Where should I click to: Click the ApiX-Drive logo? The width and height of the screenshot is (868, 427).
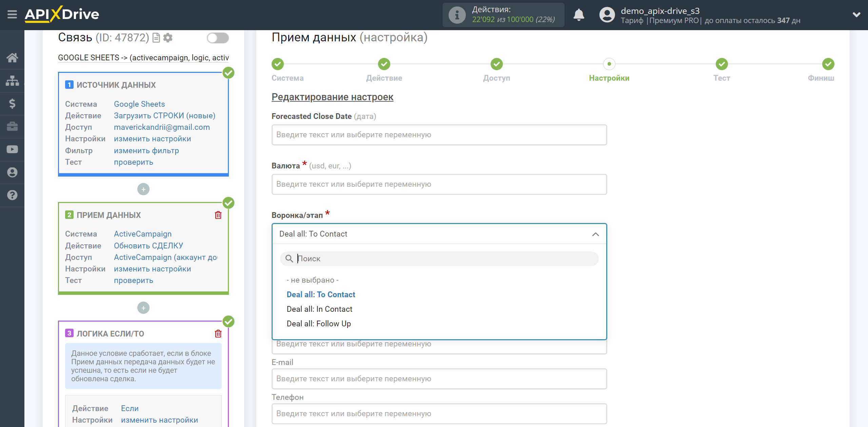[x=62, y=14]
